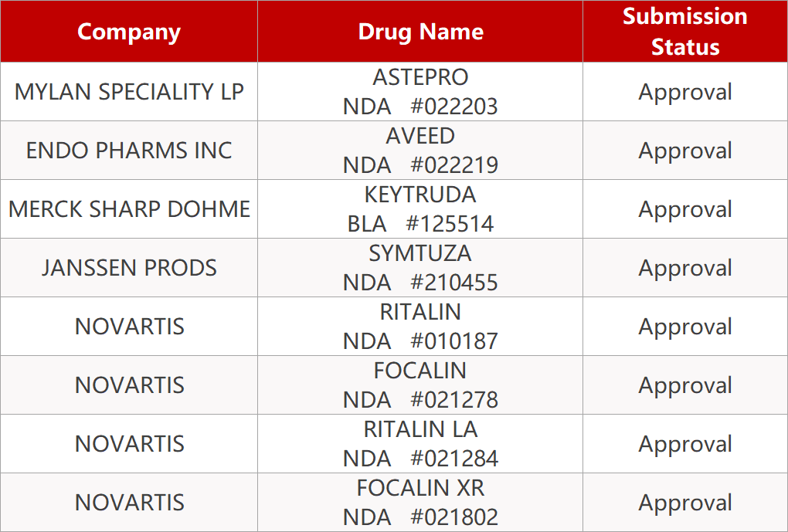The height and width of the screenshot is (532, 788).
Task: Select the JANSSEN PRODS cell
Action: point(129,268)
